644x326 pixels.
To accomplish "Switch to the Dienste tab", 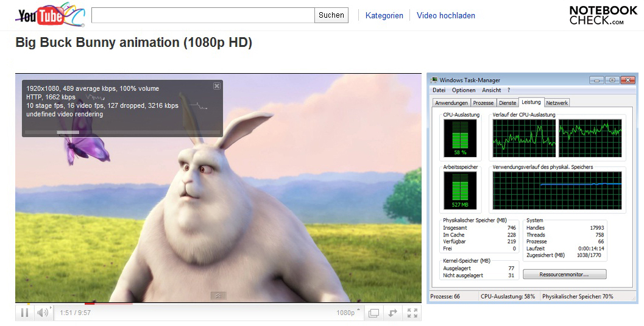I will click(x=508, y=103).
